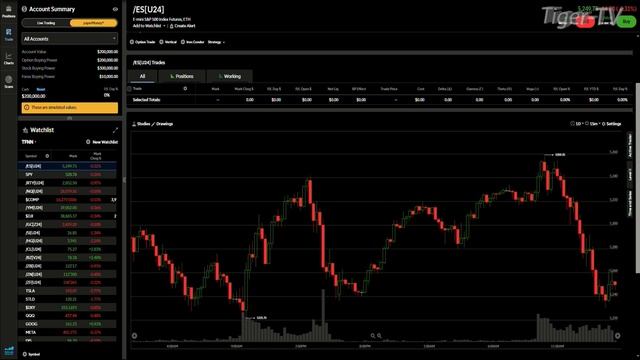Click the Watchlist star icon
640x360 pixels.
25,130
